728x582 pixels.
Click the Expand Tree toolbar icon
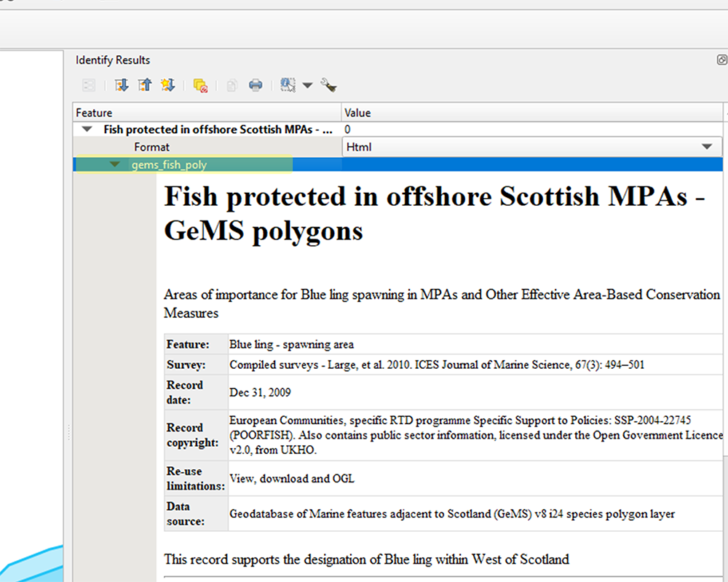122,86
